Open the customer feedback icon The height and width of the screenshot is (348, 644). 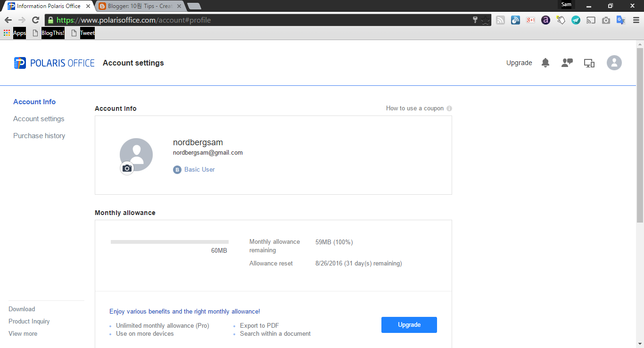point(567,63)
